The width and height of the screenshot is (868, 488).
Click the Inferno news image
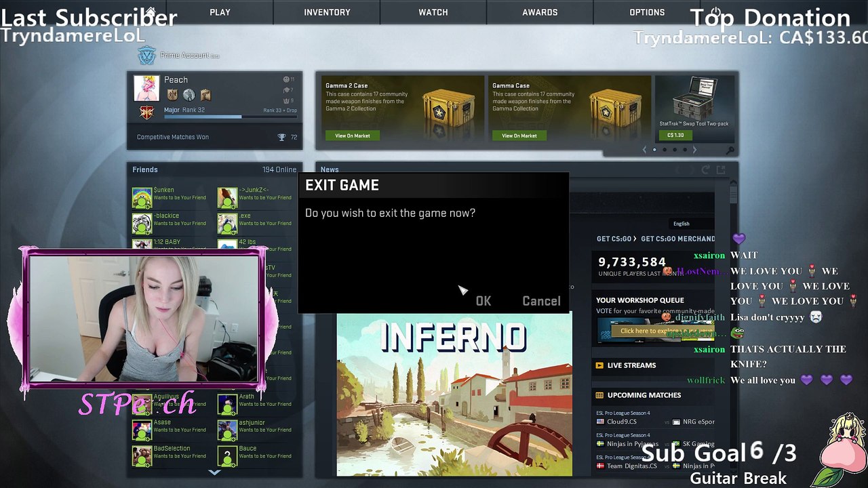click(x=454, y=394)
